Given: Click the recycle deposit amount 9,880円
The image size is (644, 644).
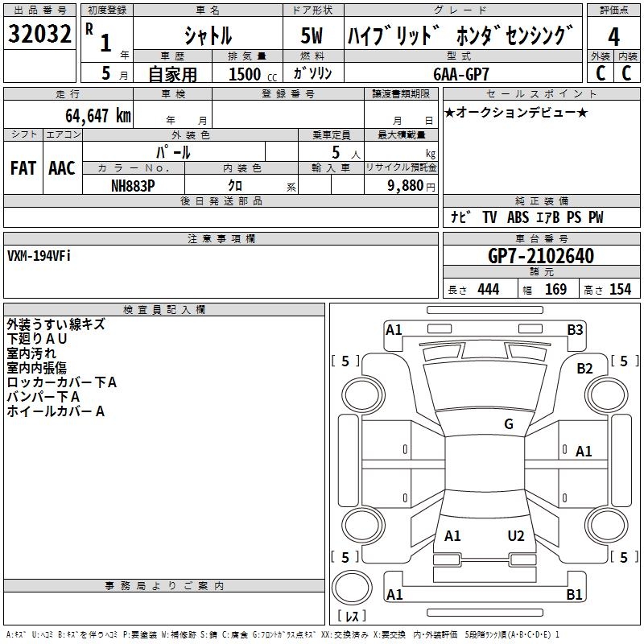Looking at the screenshot, I should tap(411, 185).
